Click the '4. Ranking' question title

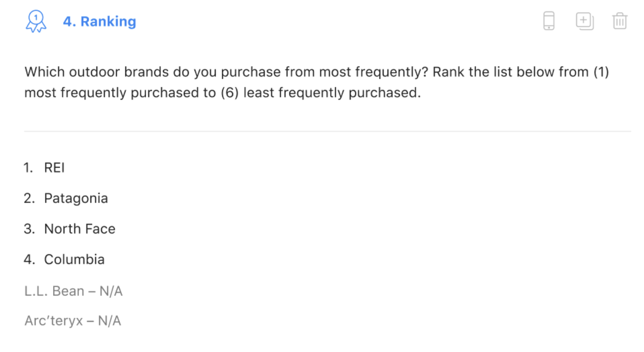99,21
